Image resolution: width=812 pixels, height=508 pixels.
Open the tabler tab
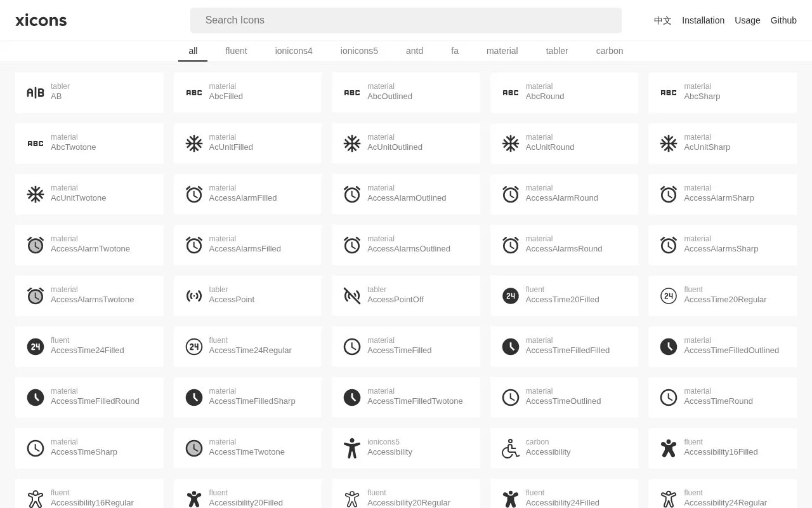557,51
